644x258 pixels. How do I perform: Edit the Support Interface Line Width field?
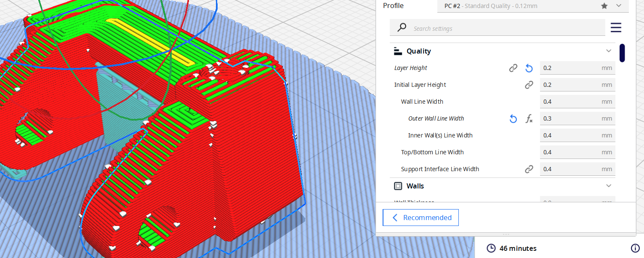[x=577, y=169]
